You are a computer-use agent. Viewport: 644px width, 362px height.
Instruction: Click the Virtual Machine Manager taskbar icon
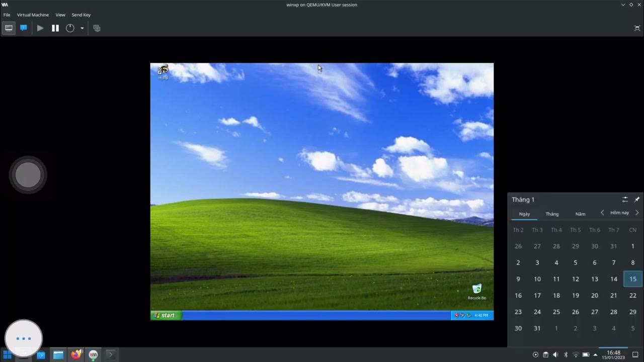coord(93,355)
